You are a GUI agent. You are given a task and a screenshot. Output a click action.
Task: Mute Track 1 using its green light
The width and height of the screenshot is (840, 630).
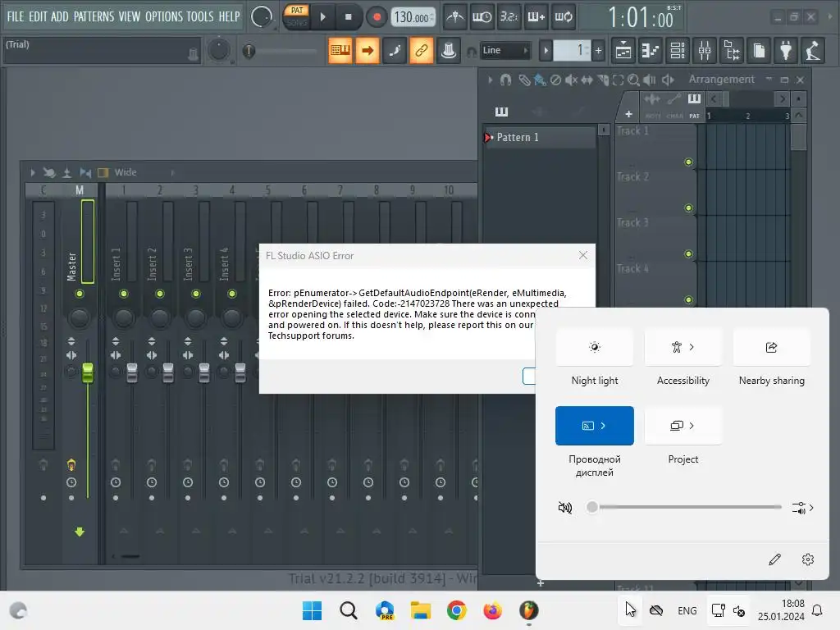pyautogui.click(x=688, y=162)
